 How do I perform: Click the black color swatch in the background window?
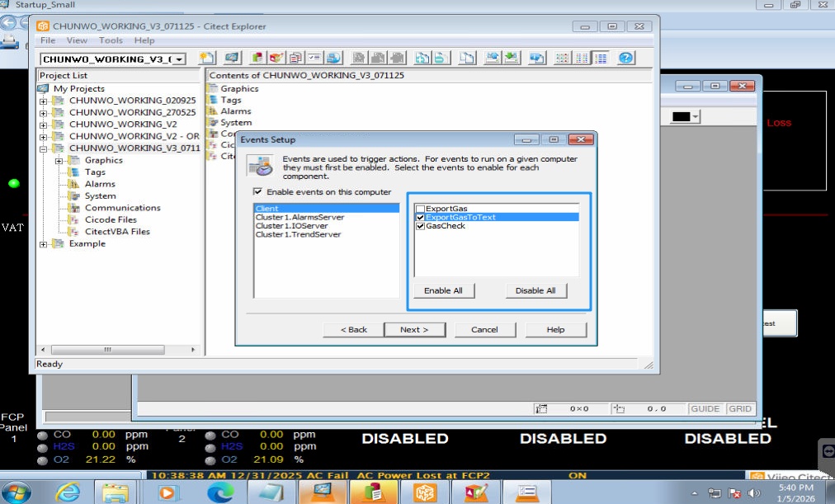pos(681,117)
